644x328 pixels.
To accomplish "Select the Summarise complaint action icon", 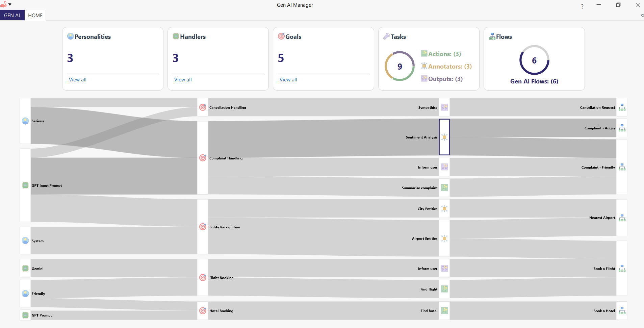I will [444, 187].
